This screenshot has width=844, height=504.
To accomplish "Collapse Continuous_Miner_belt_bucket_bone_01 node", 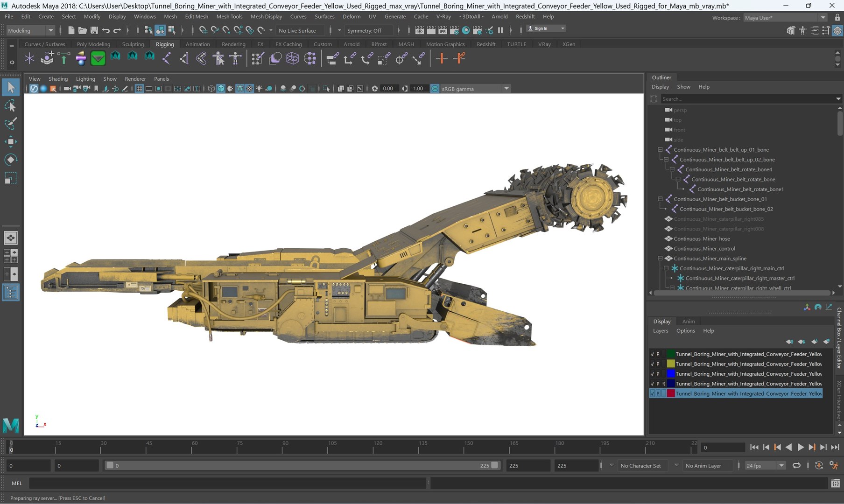I will click(660, 199).
